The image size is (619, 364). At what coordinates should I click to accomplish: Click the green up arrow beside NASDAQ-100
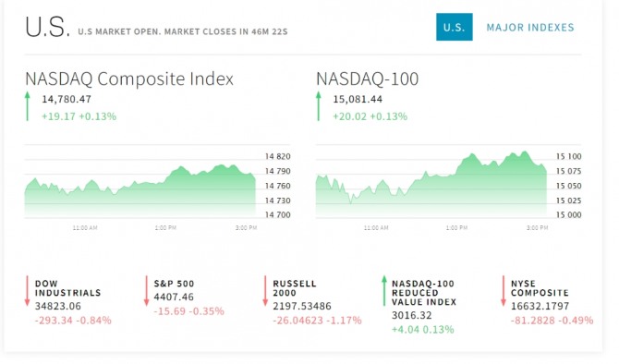318,106
